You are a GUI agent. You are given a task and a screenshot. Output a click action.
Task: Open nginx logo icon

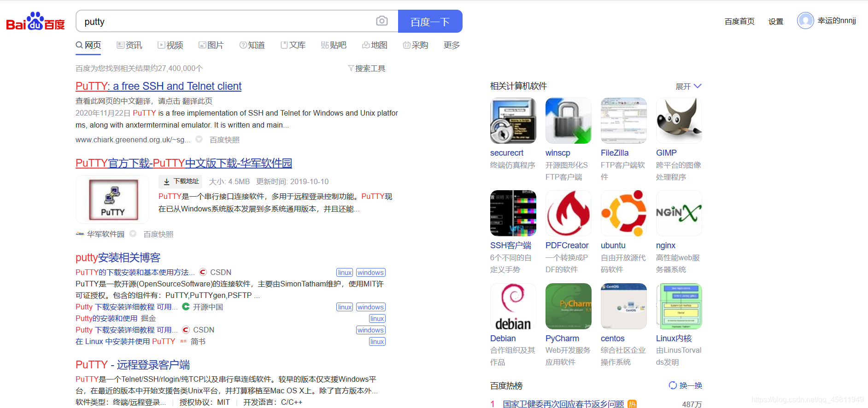[679, 213]
